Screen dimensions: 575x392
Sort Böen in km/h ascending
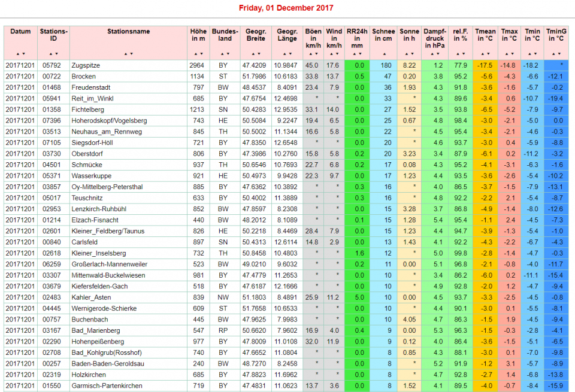(x=310, y=54)
